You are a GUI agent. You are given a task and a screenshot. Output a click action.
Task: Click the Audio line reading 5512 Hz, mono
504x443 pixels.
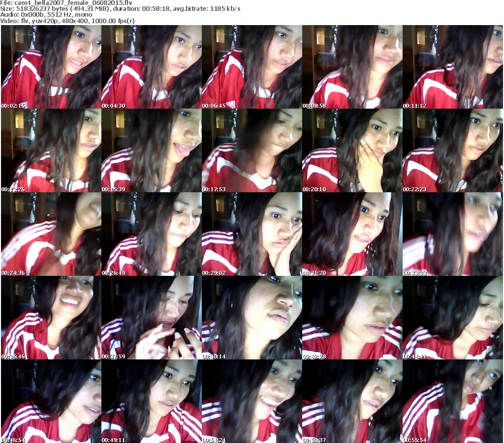point(46,15)
